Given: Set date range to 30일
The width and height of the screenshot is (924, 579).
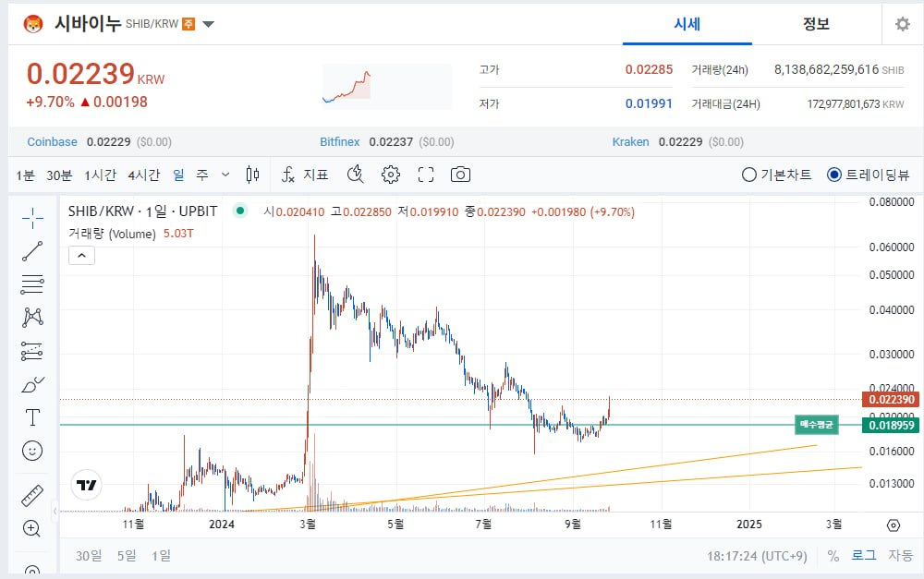Looking at the screenshot, I should (89, 555).
